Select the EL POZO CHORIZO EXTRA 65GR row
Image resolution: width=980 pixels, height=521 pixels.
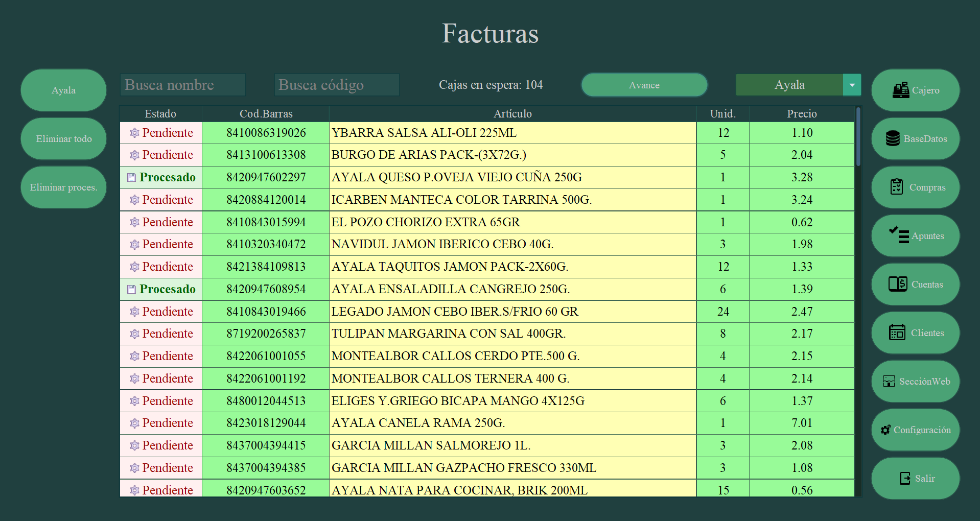coord(487,222)
